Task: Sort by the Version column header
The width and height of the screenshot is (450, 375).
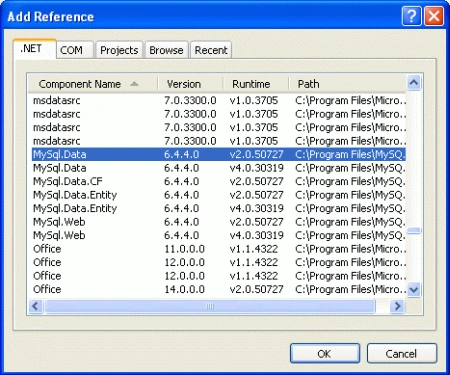Action: click(190, 84)
